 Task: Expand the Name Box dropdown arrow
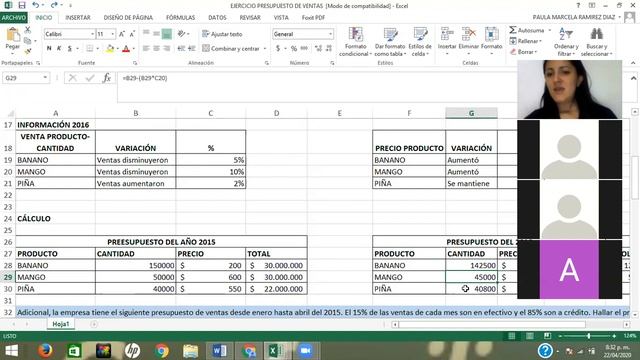(45, 78)
